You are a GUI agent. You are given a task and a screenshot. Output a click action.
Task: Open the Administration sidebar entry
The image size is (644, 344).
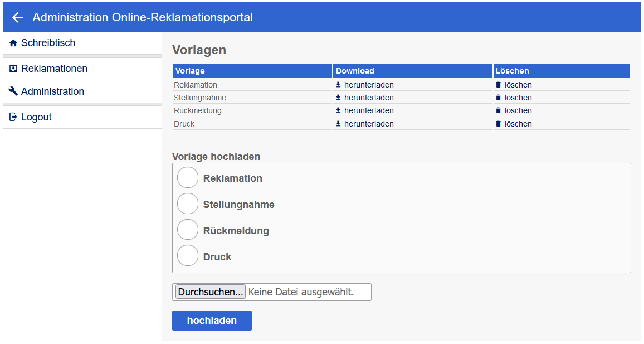52,91
